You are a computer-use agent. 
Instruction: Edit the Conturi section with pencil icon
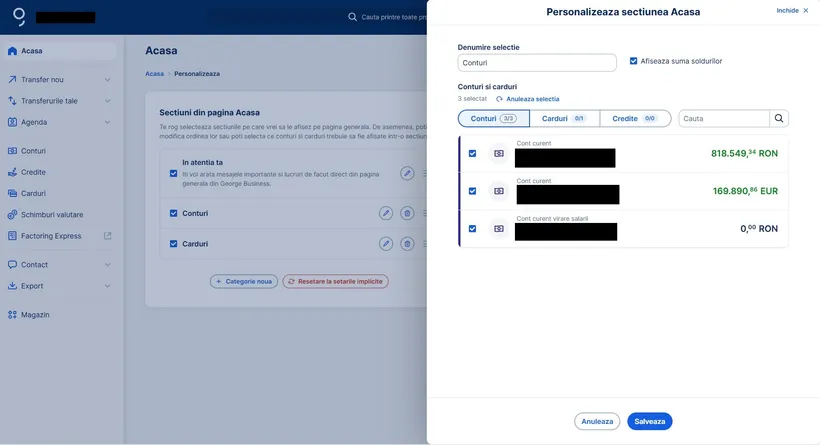(386, 213)
